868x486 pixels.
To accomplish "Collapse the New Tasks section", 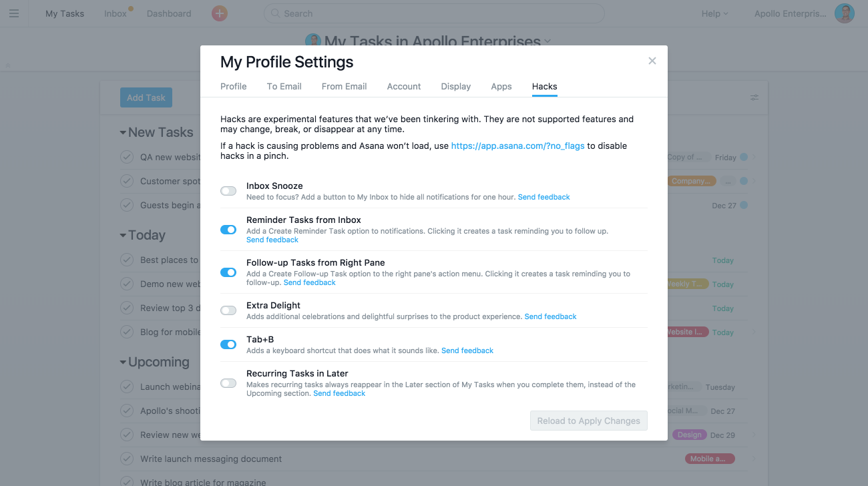I will pyautogui.click(x=123, y=133).
